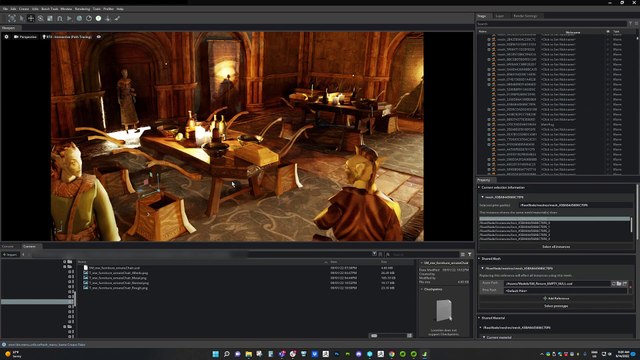Open the Help menu
640x360 pixels.
click(x=120, y=9)
